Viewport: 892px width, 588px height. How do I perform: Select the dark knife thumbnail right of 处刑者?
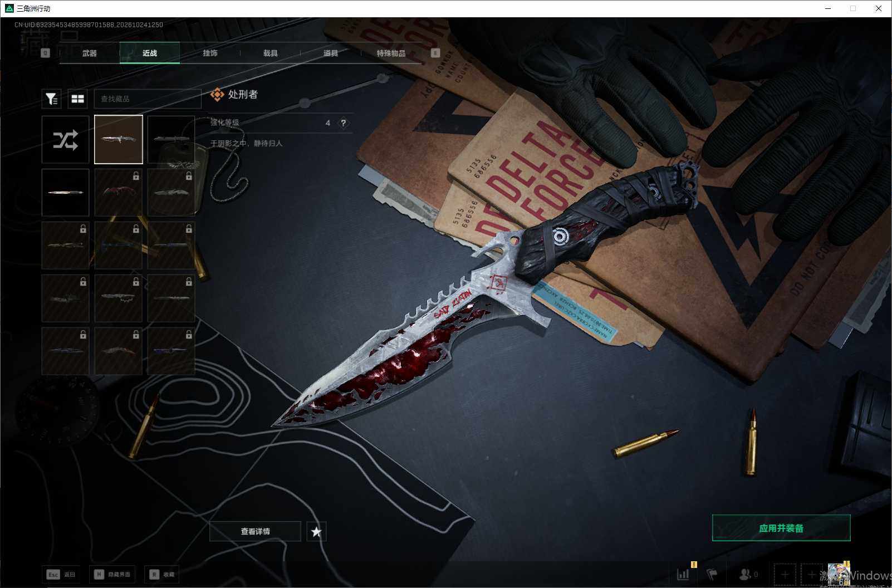pyautogui.click(x=171, y=140)
